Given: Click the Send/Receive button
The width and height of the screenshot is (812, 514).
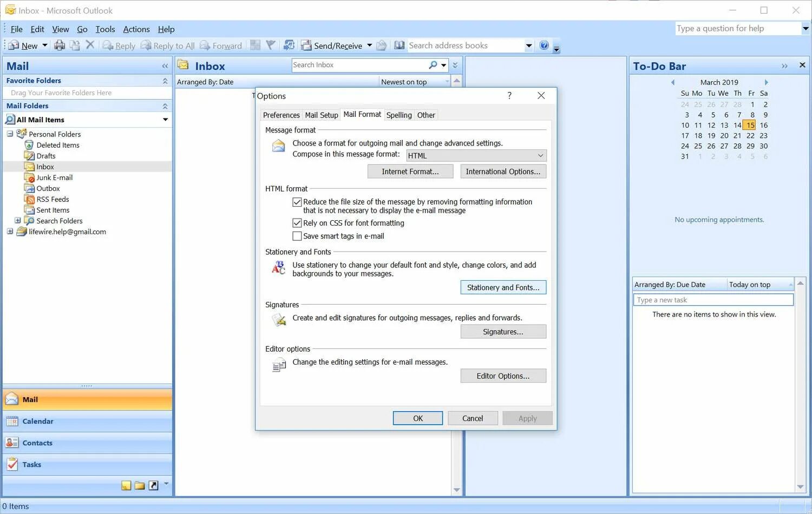Looking at the screenshot, I should (332, 46).
